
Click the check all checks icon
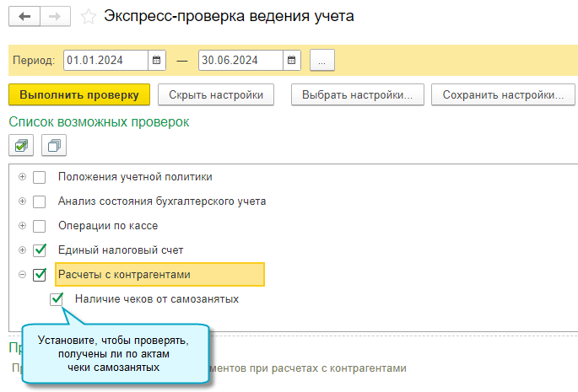click(x=21, y=145)
